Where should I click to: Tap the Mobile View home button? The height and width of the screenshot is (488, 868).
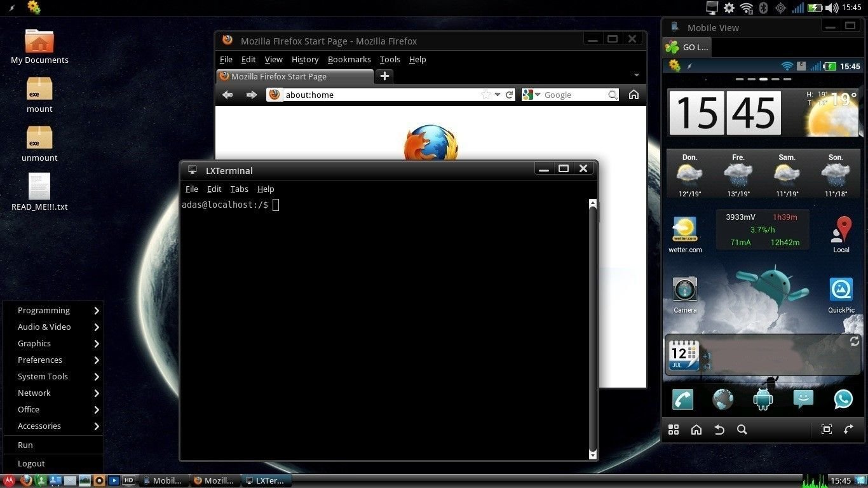click(696, 430)
